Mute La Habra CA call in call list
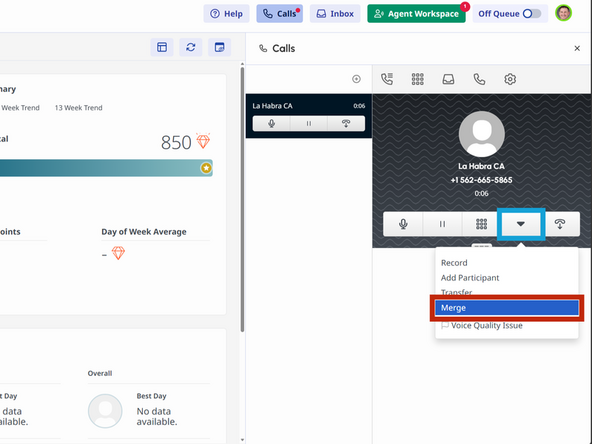Image resolution: width=592 pixels, height=444 pixels. [x=271, y=123]
